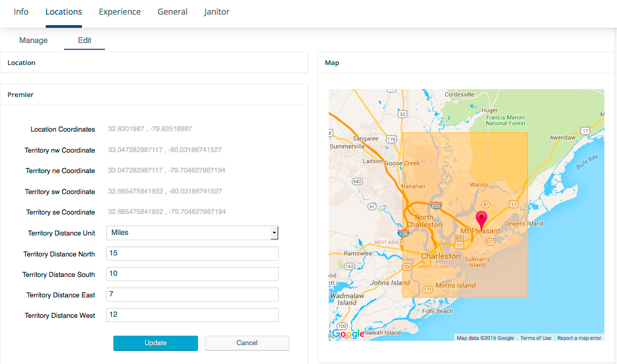
Task: Click the route 41 shield near Wando
Action: [x=486, y=204]
